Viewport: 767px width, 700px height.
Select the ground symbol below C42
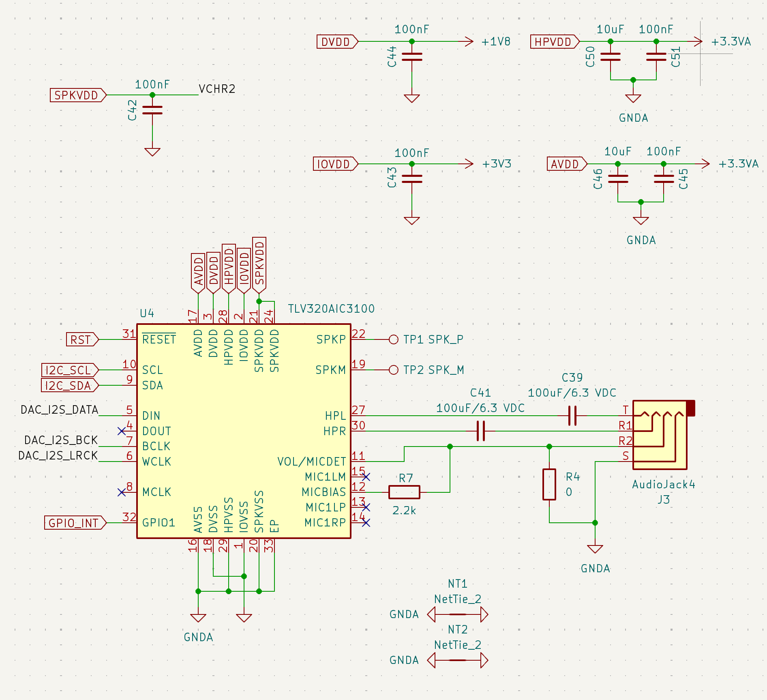[x=152, y=152]
